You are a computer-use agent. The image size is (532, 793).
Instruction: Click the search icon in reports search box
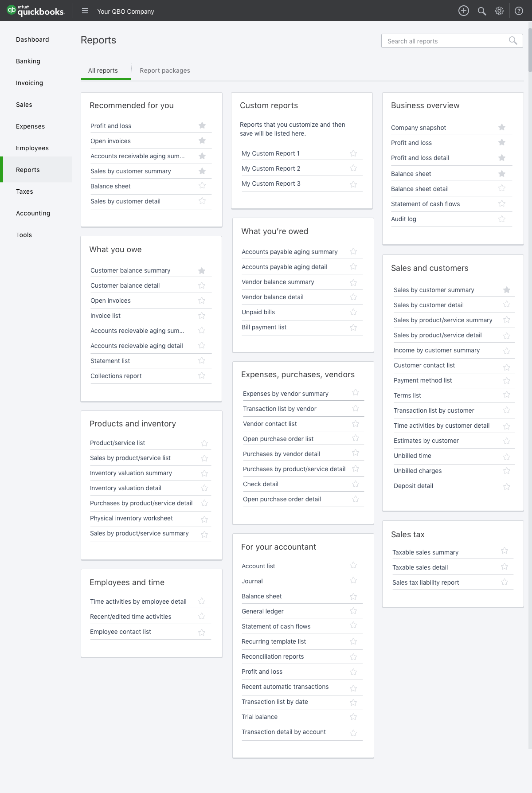pyautogui.click(x=513, y=41)
